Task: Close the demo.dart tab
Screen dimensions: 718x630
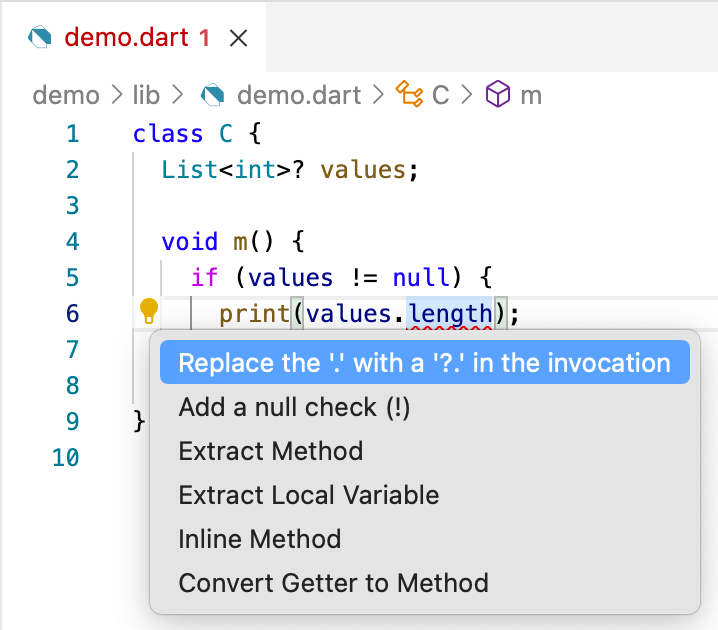Action: click(238, 39)
